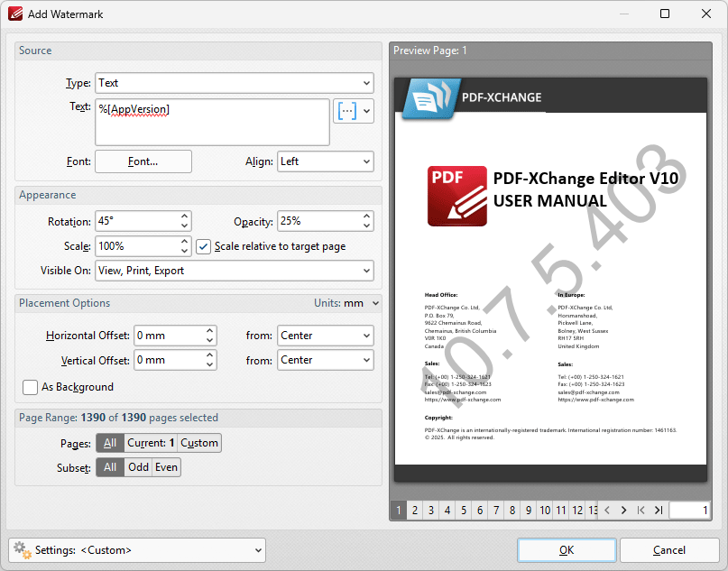The image size is (728, 571).
Task: Preview page 1 tab
Action: pyautogui.click(x=399, y=511)
